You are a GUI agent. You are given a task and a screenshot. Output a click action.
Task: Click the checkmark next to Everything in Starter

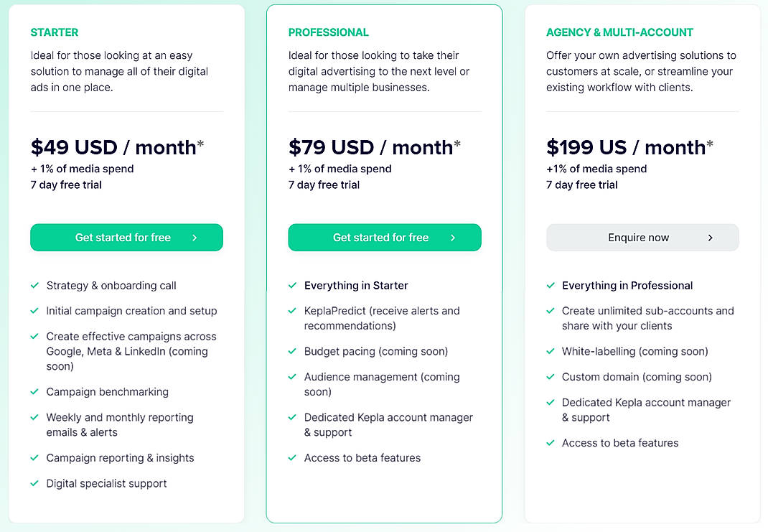[292, 285]
